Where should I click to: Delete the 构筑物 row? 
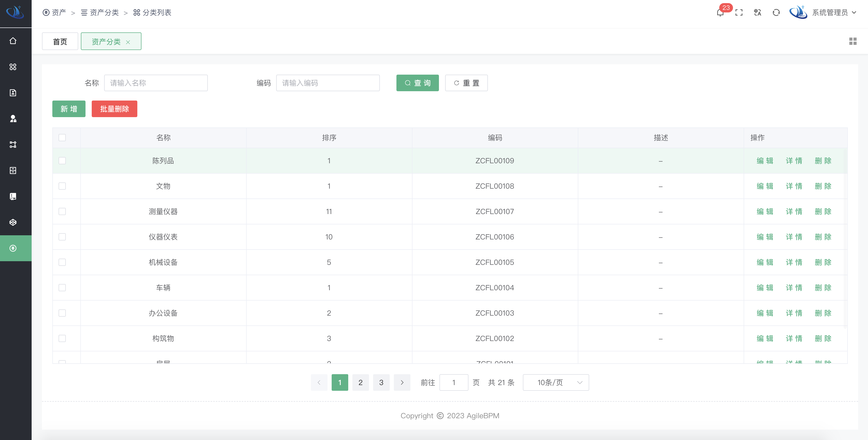(x=823, y=338)
